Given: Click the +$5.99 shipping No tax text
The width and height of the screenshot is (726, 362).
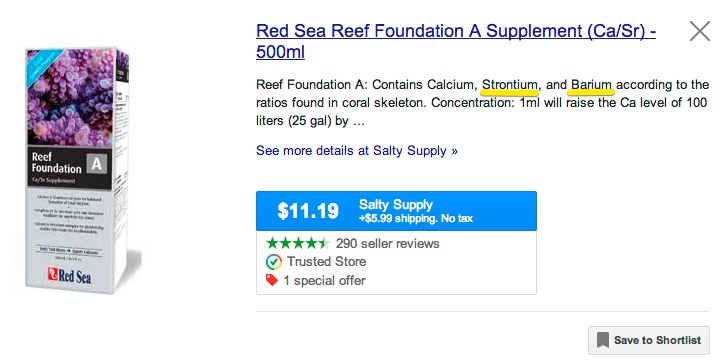Looking at the screenshot, I should (x=416, y=218).
